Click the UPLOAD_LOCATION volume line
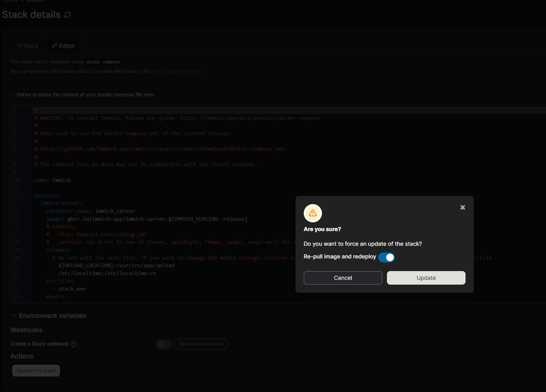The width and height of the screenshot is (546, 392). point(113,266)
